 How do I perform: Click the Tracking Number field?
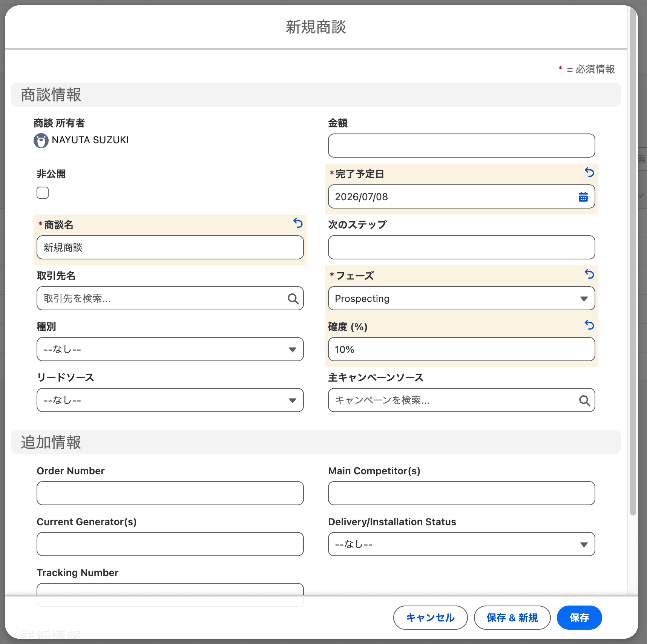pos(170,590)
